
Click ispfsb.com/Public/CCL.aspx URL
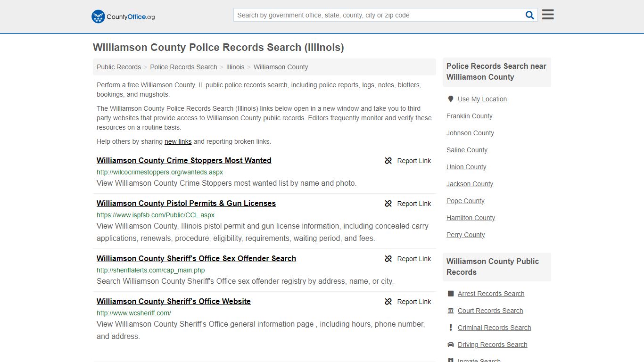156,215
